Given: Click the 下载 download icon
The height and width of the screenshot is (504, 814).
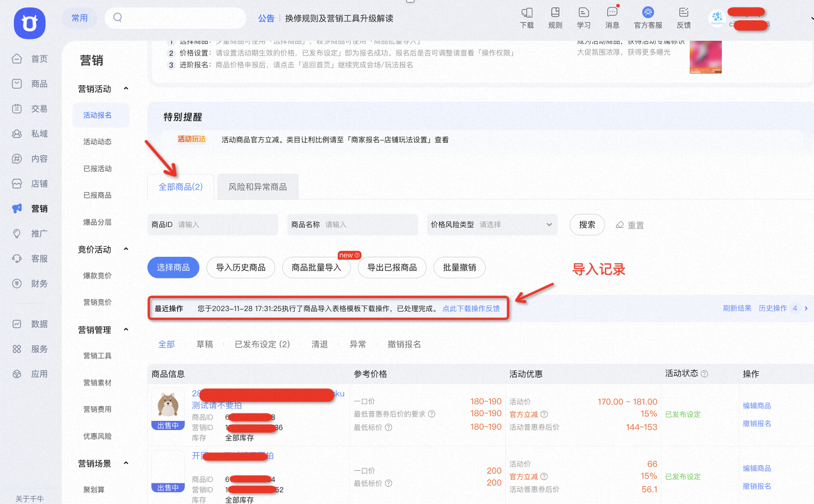Looking at the screenshot, I should (527, 12).
